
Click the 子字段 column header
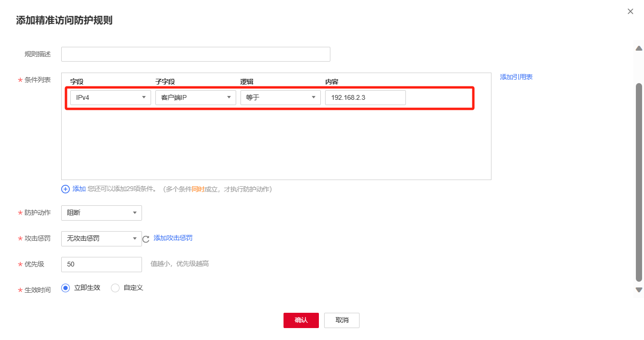coord(165,82)
